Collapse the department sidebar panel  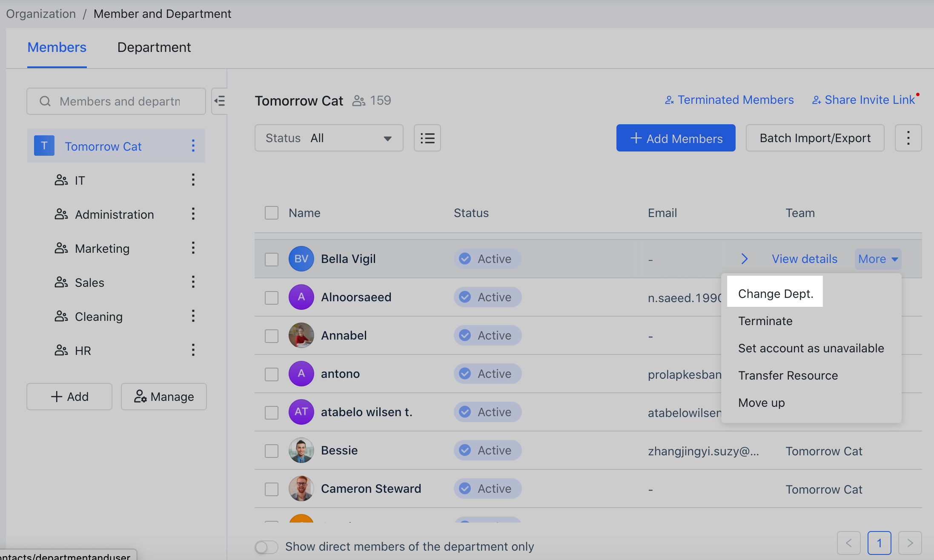(x=220, y=101)
